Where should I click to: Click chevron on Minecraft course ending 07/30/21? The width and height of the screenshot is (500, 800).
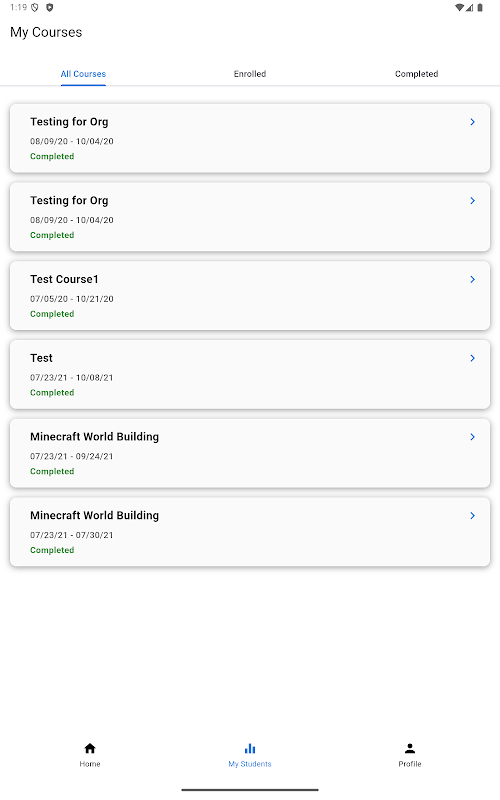pyautogui.click(x=472, y=515)
